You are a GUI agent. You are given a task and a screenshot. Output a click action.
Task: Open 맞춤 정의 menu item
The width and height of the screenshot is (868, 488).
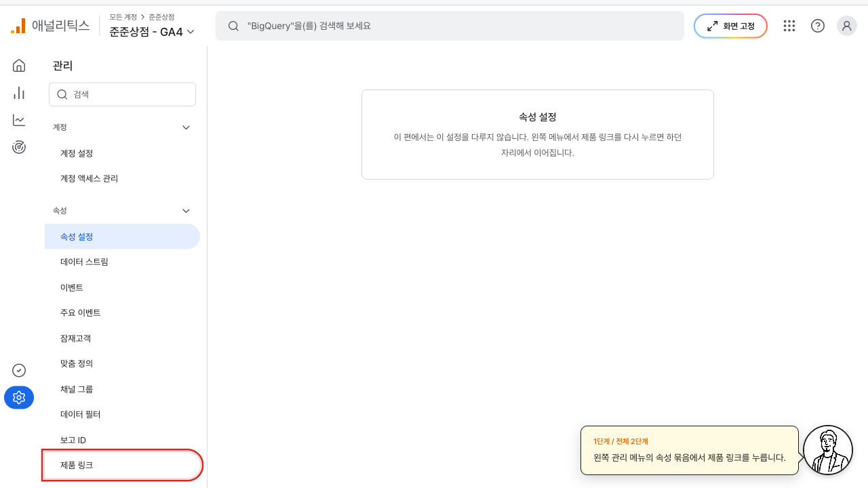(x=122, y=363)
